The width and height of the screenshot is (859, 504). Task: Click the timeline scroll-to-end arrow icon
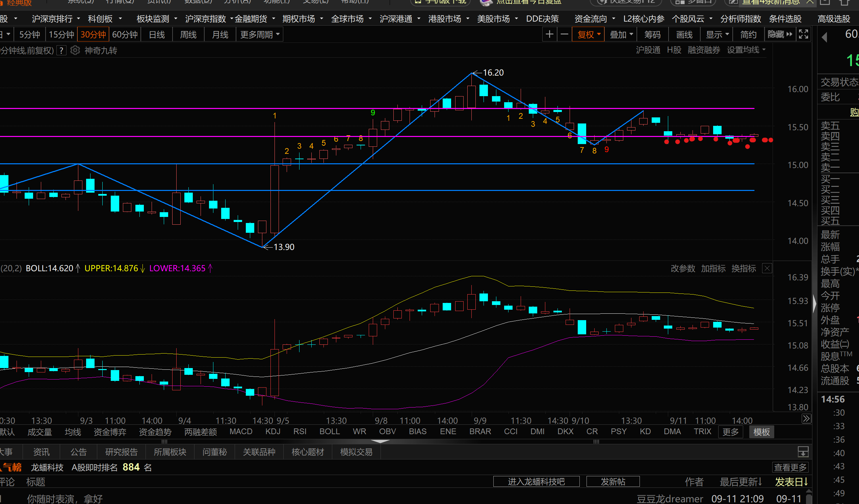[806, 419]
